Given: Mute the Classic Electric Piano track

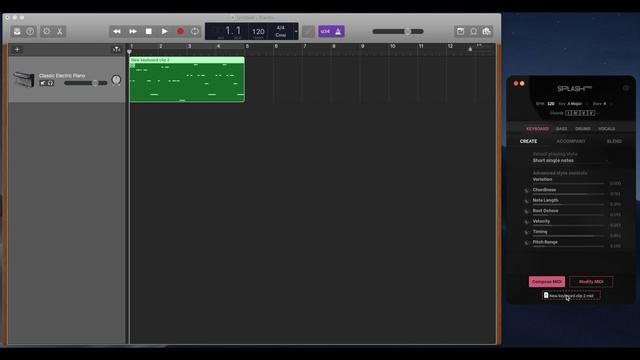Looking at the screenshot, I should pyautogui.click(x=42, y=83).
